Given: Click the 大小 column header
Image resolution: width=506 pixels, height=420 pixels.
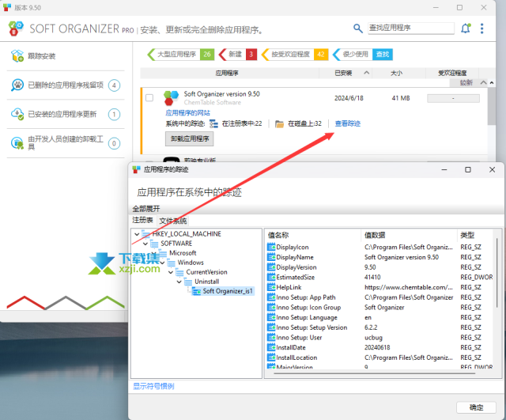Looking at the screenshot, I should click(397, 73).
